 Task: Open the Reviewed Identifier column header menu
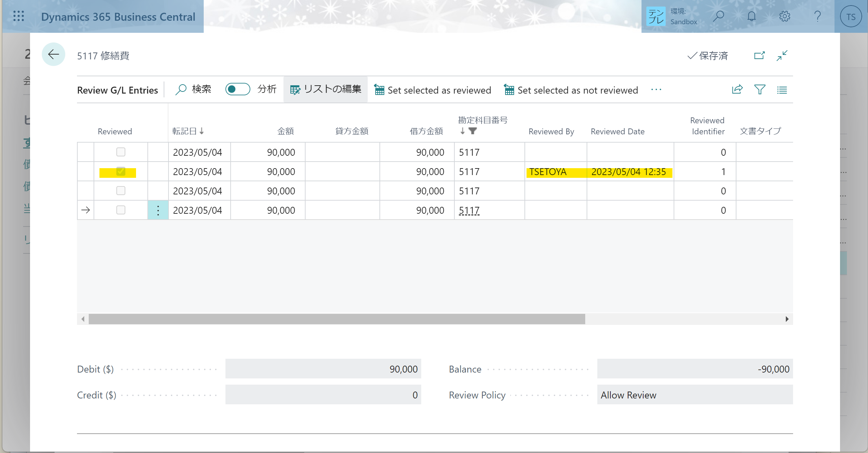[x=707, y=126]
